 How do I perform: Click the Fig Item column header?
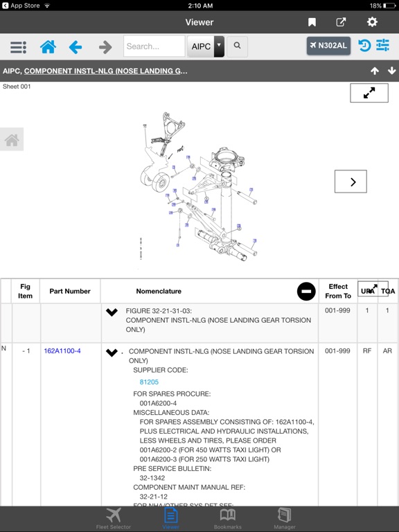coord(25,291)
